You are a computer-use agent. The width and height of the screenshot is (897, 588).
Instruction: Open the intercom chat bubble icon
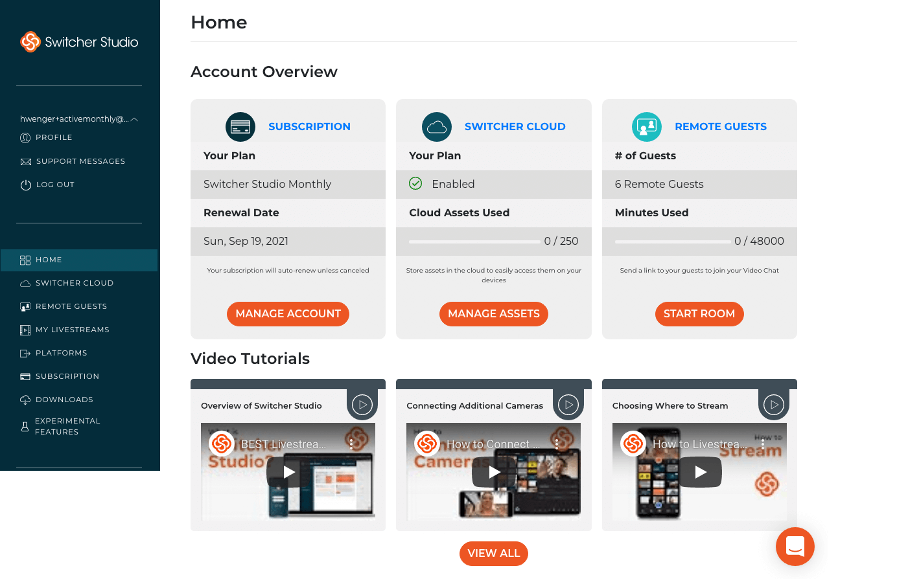pos(795,547)
